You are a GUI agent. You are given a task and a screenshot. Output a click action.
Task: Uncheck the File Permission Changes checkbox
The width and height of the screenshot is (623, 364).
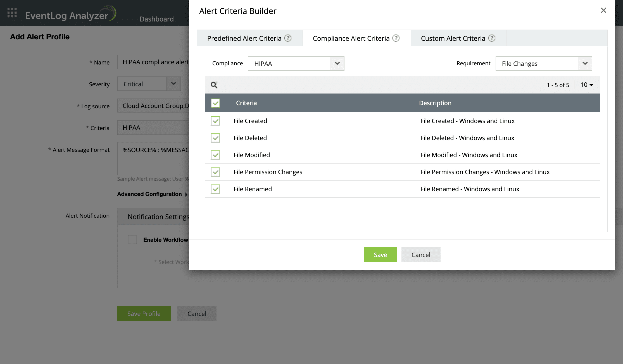(215, 172)
